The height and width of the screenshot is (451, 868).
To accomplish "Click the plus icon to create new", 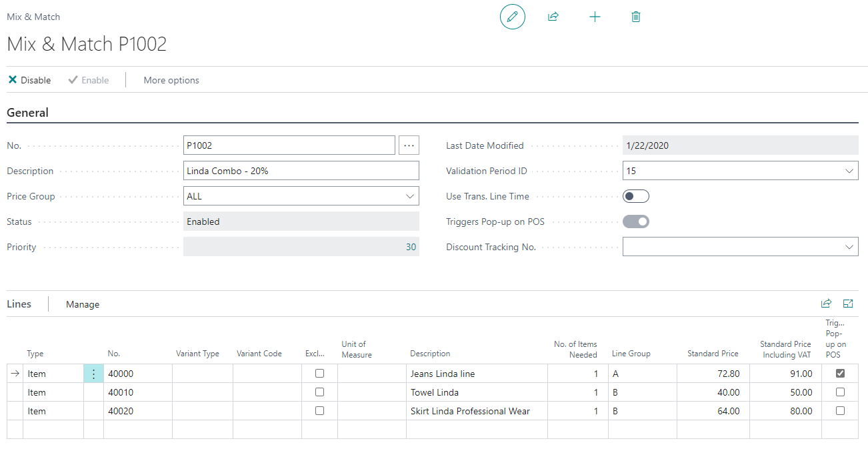I will coord(595,17).
